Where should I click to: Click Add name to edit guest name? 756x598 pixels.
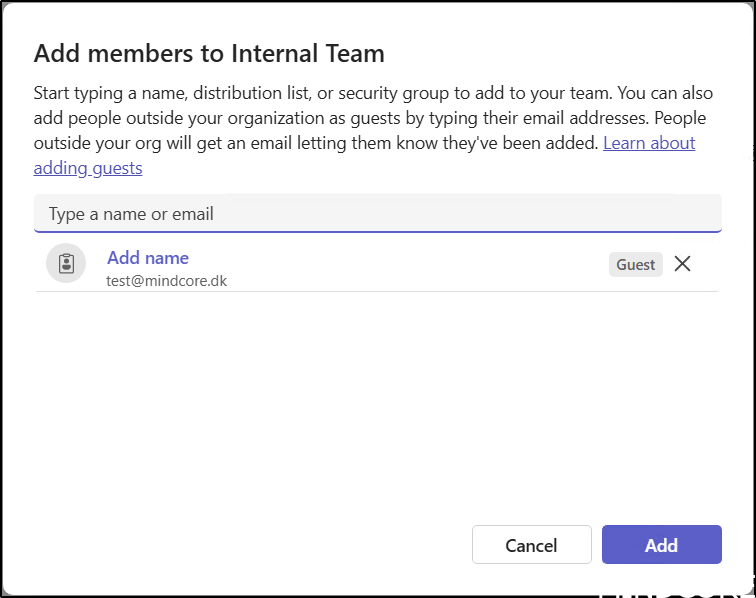(x=148, y=258)
